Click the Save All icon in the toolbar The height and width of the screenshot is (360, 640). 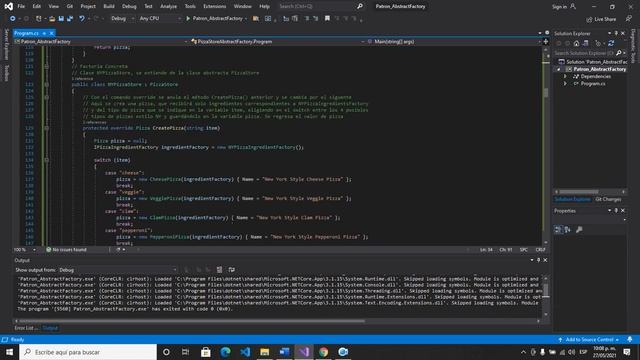coord(70,19)
